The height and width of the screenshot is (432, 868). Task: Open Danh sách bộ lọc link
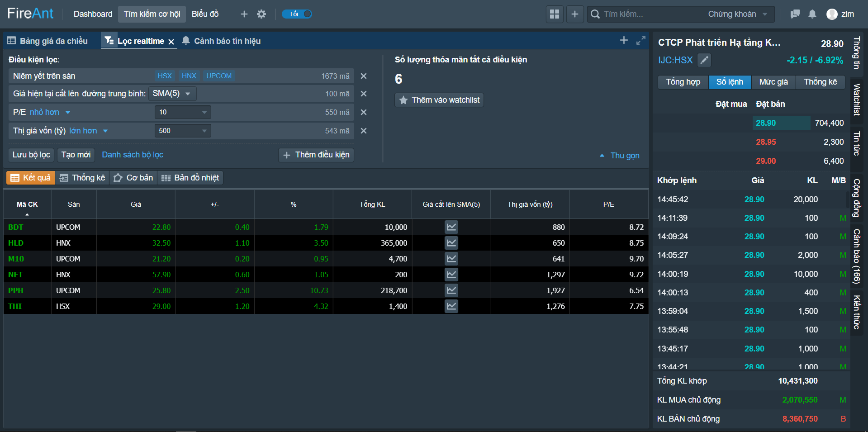tap(133, 155)
